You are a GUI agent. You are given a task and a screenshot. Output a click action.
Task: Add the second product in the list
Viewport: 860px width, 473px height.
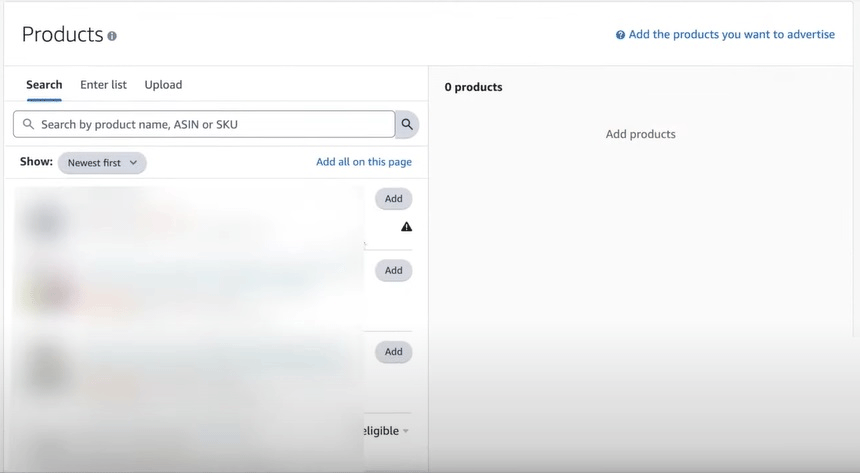(393, 270)
